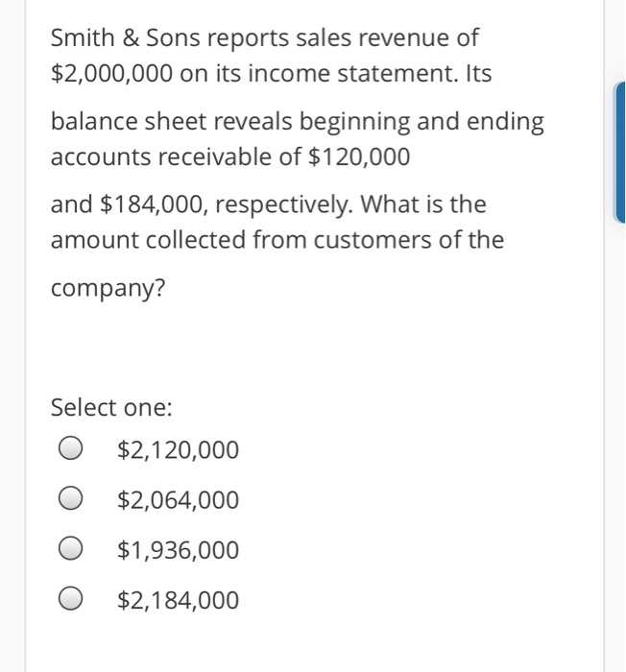626x672 pixels.
Task: Choose the $2,064,000 radio option
Action: click(x=70, y=498)
